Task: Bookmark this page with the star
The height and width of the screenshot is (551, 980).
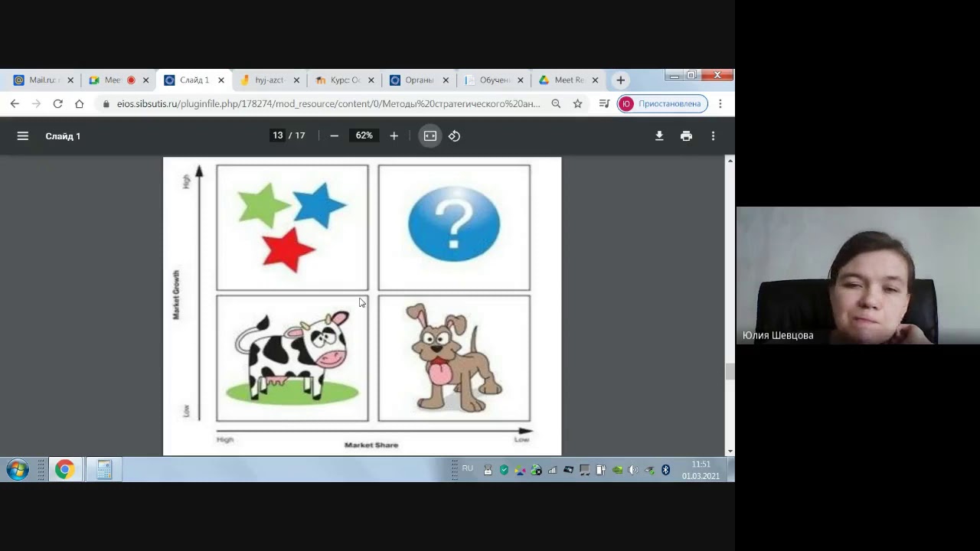Action: (x=578, y=103)
